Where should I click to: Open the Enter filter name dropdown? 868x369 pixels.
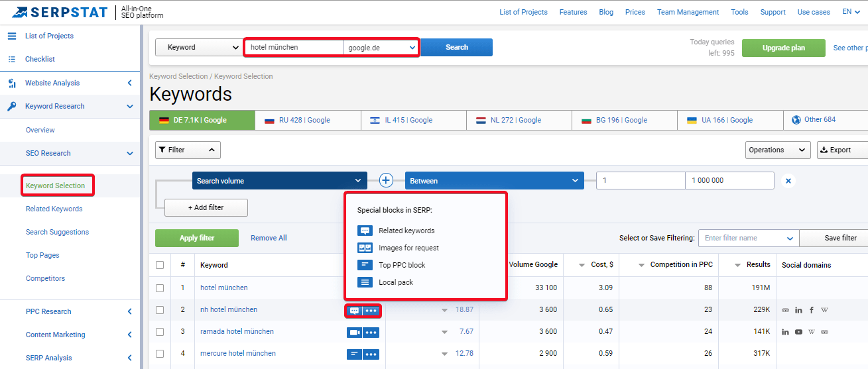749,238
